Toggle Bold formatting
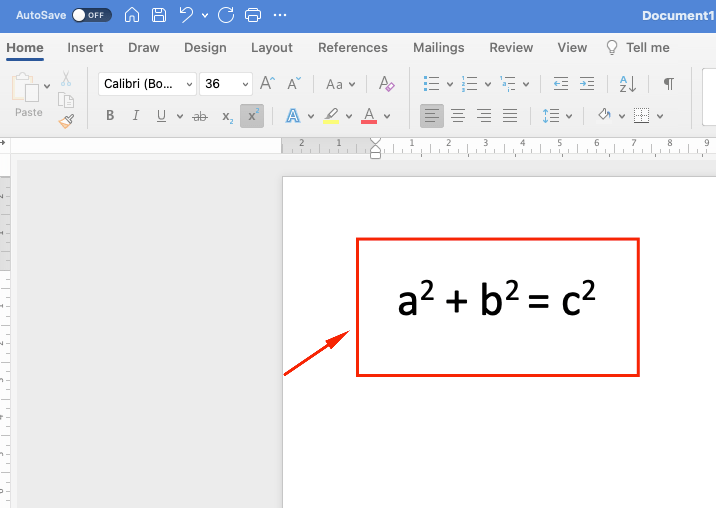This screenshot has height=508, width=716. point(110,116)
